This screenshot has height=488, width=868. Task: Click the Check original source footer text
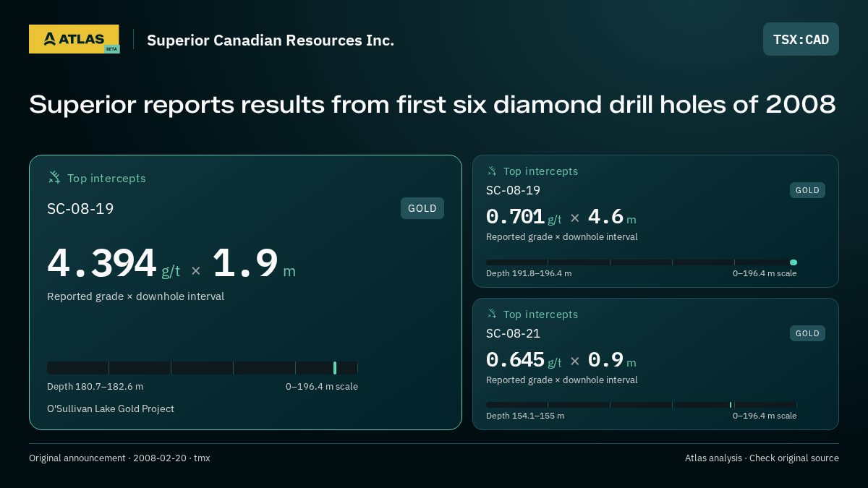tap(794, 458)
